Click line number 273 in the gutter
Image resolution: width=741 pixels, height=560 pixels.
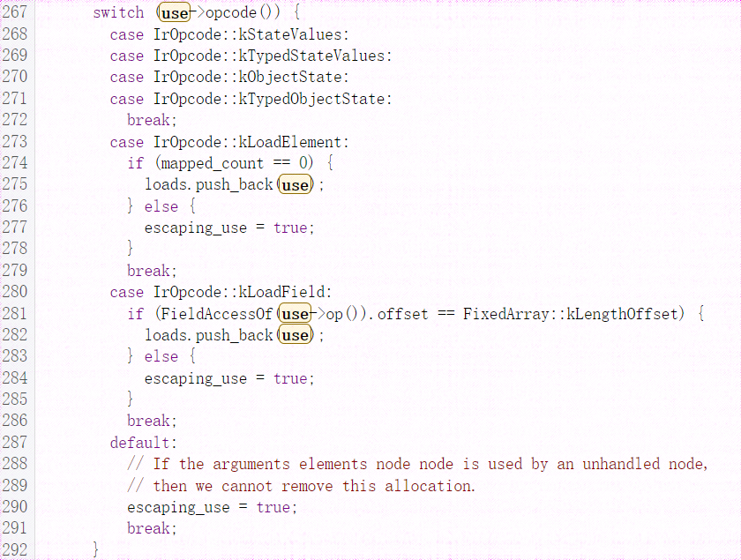pos(15,141)
